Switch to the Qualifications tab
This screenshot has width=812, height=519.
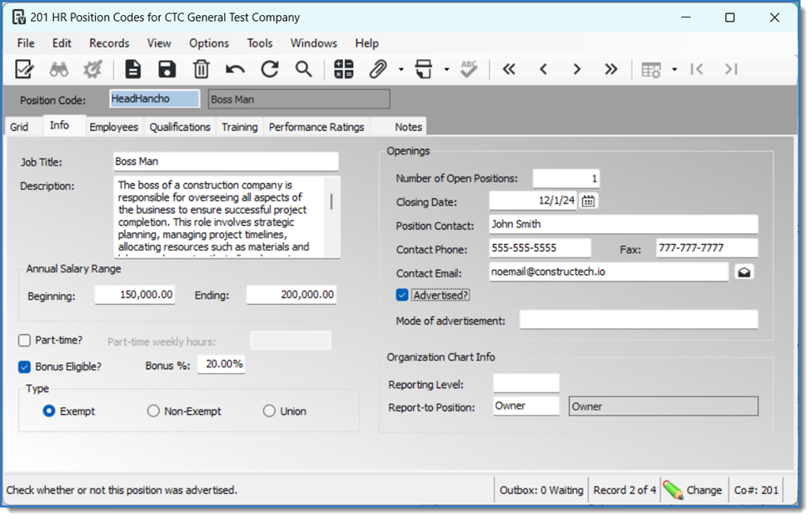click(x=180, y=127)
